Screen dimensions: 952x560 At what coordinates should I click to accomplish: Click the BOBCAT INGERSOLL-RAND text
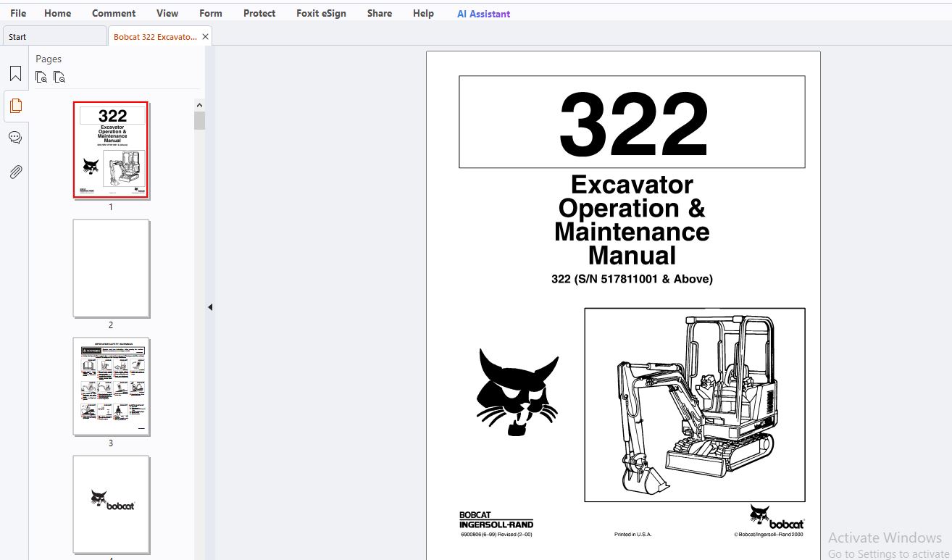(496, 520)
